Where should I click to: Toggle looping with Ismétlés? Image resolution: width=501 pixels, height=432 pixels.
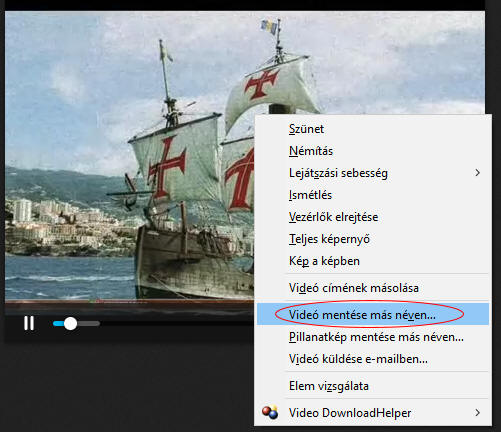(x=373, y=195)
